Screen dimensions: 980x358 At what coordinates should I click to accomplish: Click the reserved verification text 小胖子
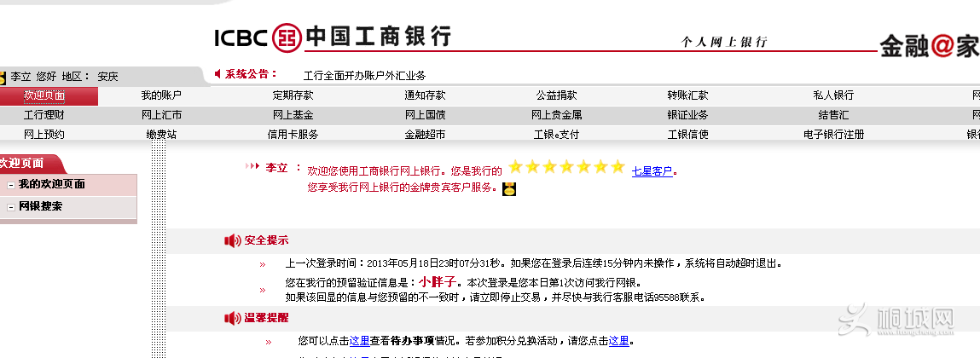pyautogui.click(x=438, y=282)
